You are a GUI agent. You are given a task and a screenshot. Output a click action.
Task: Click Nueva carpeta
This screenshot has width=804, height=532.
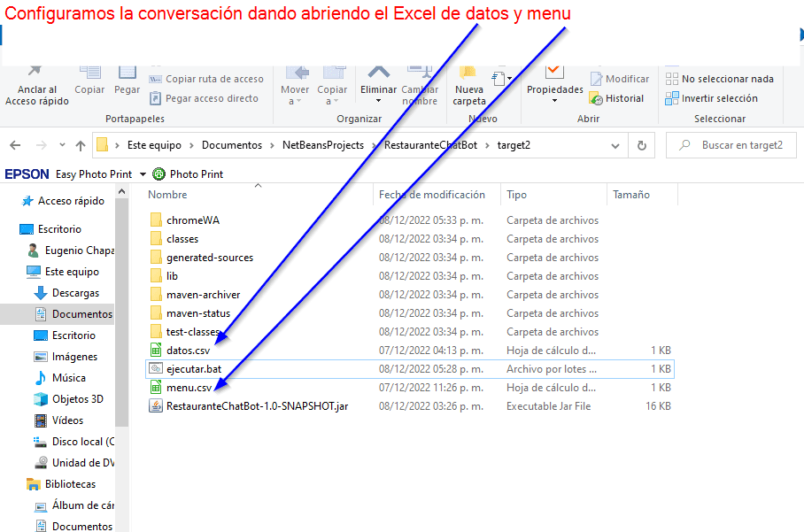click(x=468, y=87)
